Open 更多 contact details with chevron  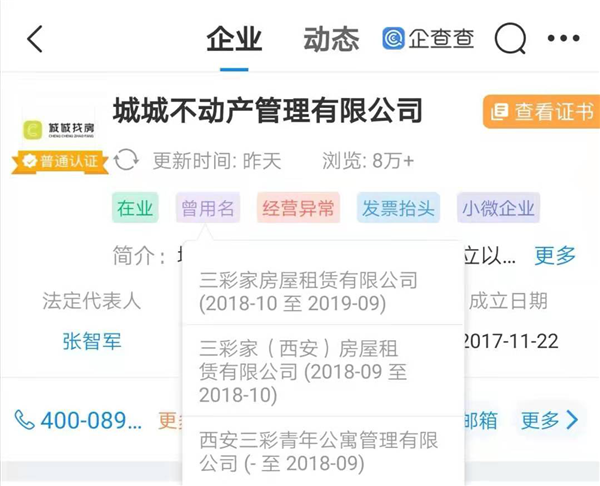tap(550, 420)
